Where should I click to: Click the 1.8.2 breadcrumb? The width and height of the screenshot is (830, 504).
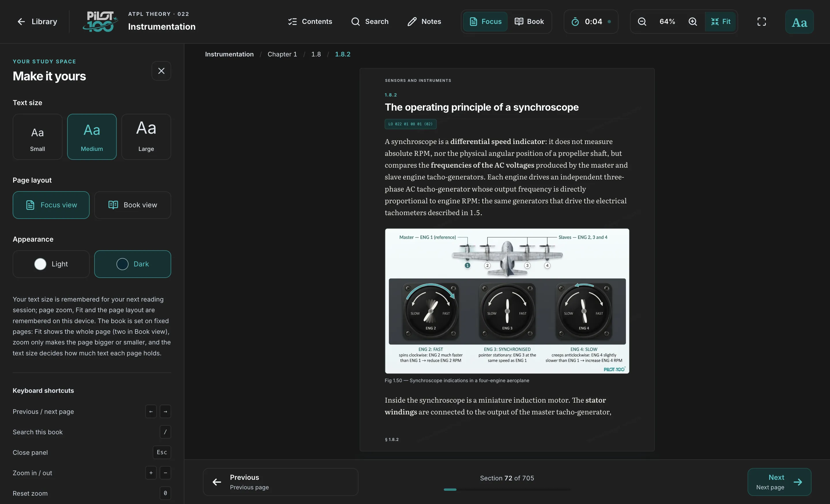coord(343,54)
